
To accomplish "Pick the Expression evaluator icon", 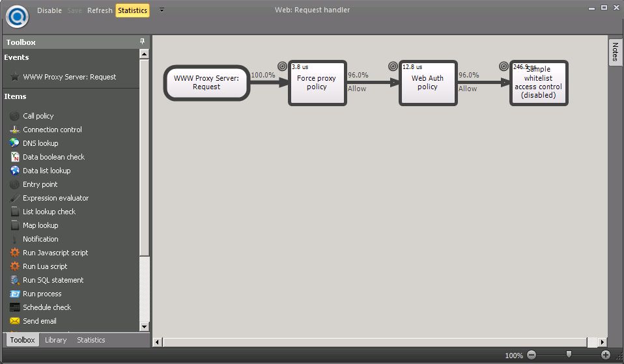I will (15, 198).
